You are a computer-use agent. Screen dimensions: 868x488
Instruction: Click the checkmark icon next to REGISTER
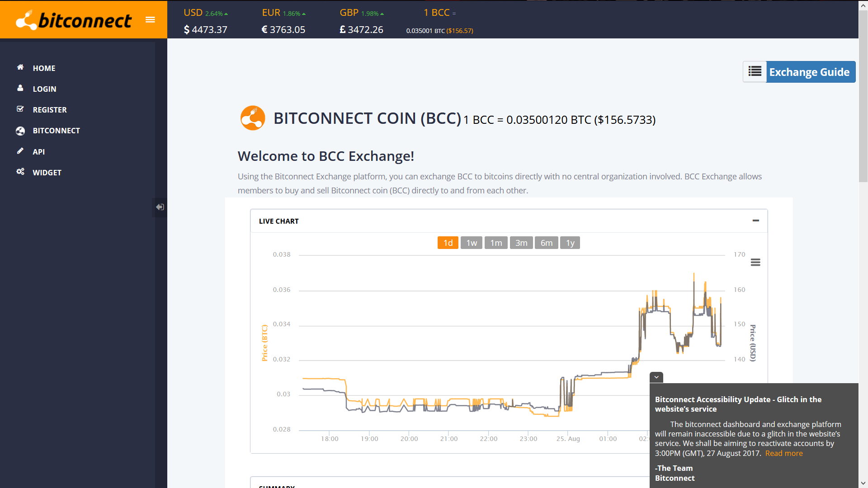(20, 109)
